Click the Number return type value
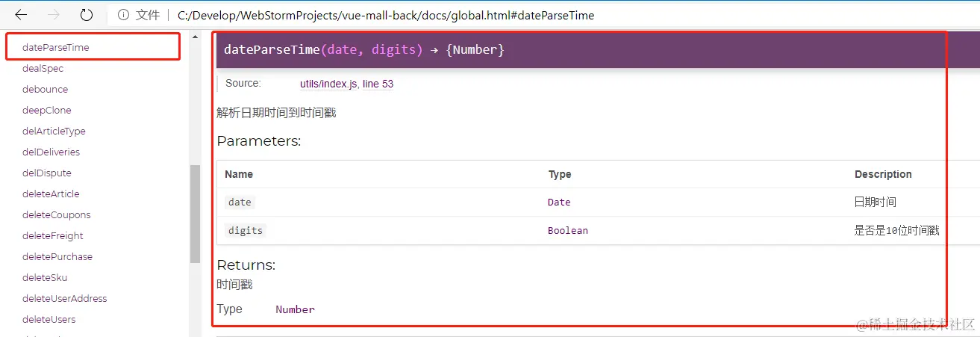The width and height of the screenshot is (980, 337). [295, 309]
